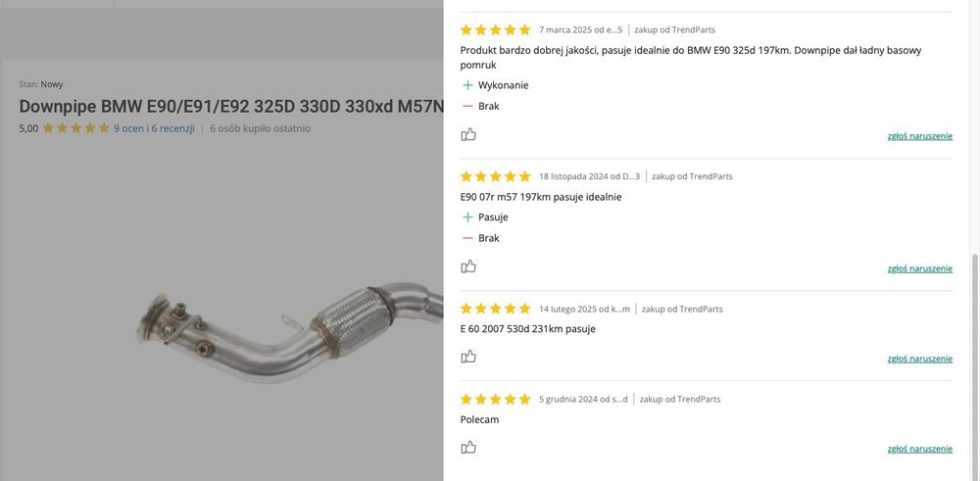Screen dimensions: 980x481
Task: Click the Downpipe BMW E90/E91/E92 product title
Action: (x=231, y=106)
